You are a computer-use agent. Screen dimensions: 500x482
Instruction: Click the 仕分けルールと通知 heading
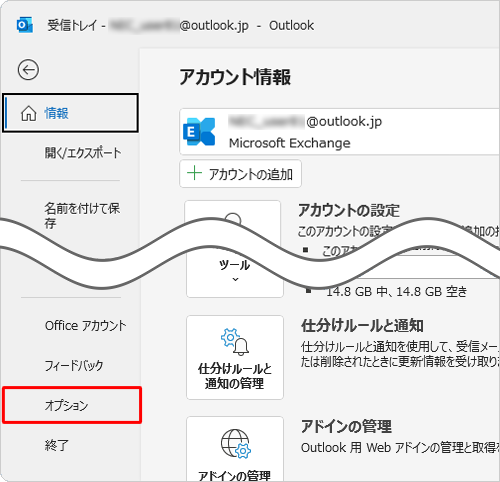click(x=362, y=326)
